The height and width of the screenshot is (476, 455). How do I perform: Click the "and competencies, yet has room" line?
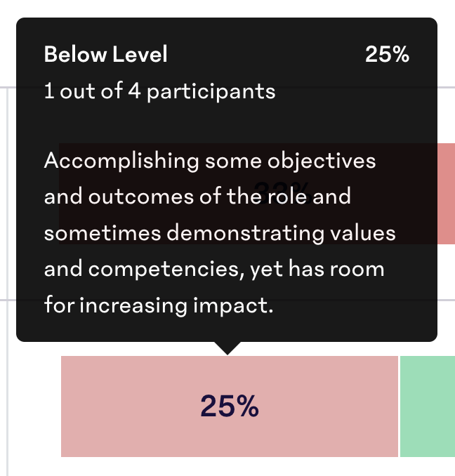[x=214, y=270]
